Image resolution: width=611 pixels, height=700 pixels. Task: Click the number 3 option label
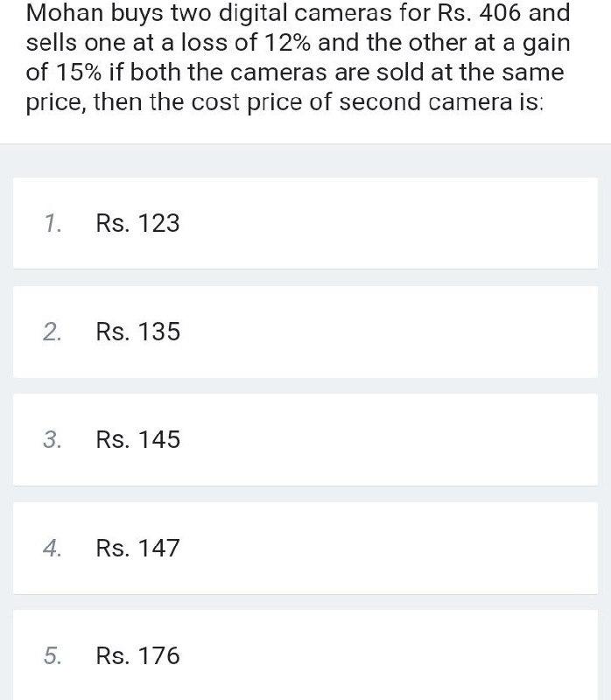pos(53,440)
